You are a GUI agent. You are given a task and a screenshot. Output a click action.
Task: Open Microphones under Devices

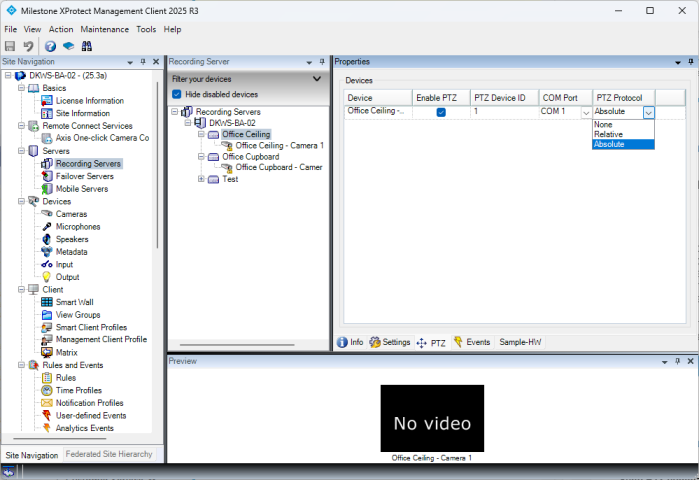click(77, 227)
